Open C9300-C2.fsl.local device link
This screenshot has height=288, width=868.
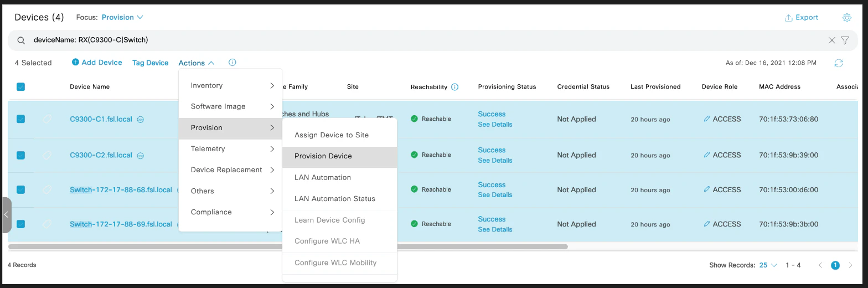[x=101, y=156]
